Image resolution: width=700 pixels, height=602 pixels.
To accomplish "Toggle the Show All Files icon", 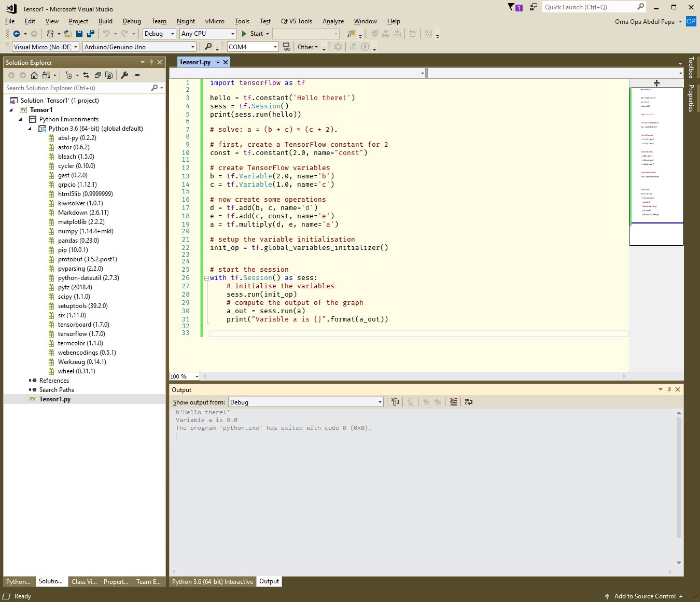I will [109, 75].
